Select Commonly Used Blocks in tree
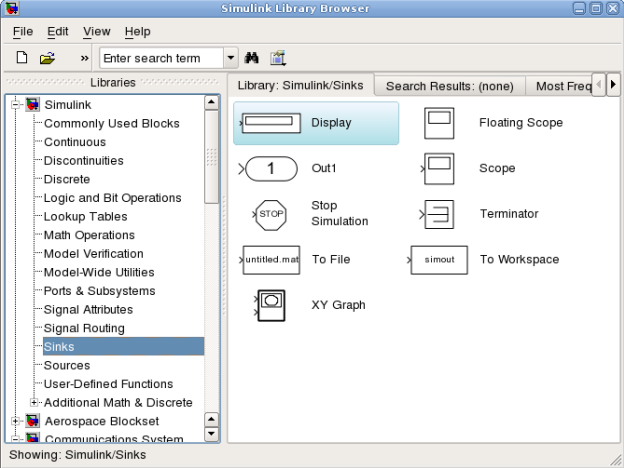 click(x=111, y=123)
